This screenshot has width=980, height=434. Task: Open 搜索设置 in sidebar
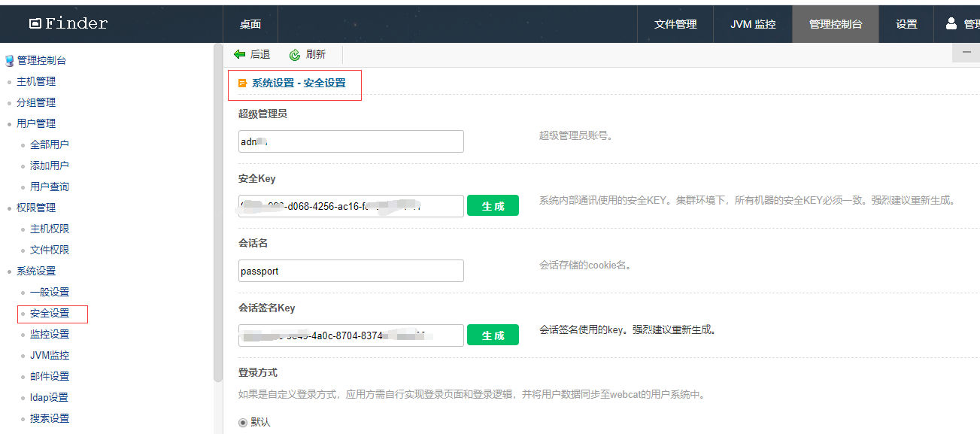pyautogui.click(x=50, y=418)
